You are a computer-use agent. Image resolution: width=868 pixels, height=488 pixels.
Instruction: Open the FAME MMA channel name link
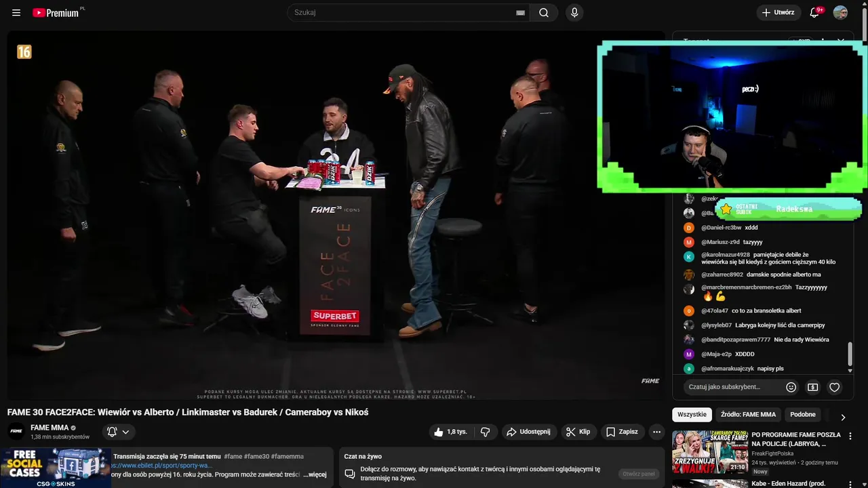pos(50,428)
